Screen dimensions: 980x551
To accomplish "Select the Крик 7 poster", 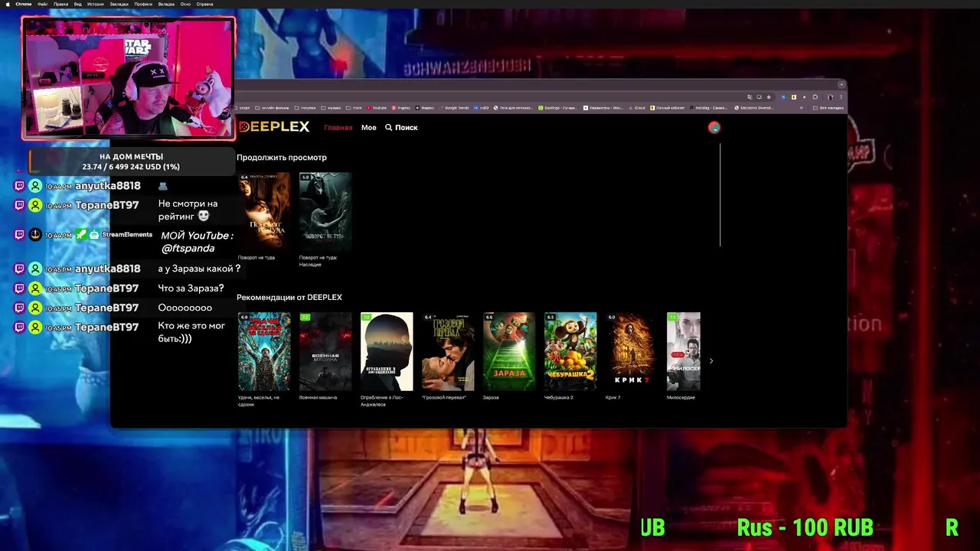I will tap(632, 351).
